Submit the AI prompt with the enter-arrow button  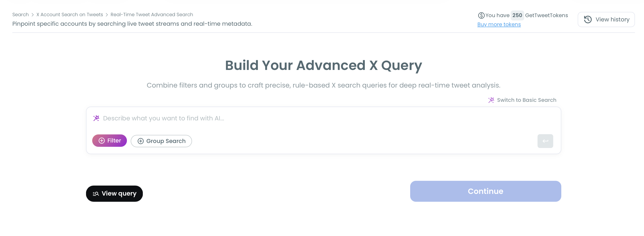click(545, 141)
